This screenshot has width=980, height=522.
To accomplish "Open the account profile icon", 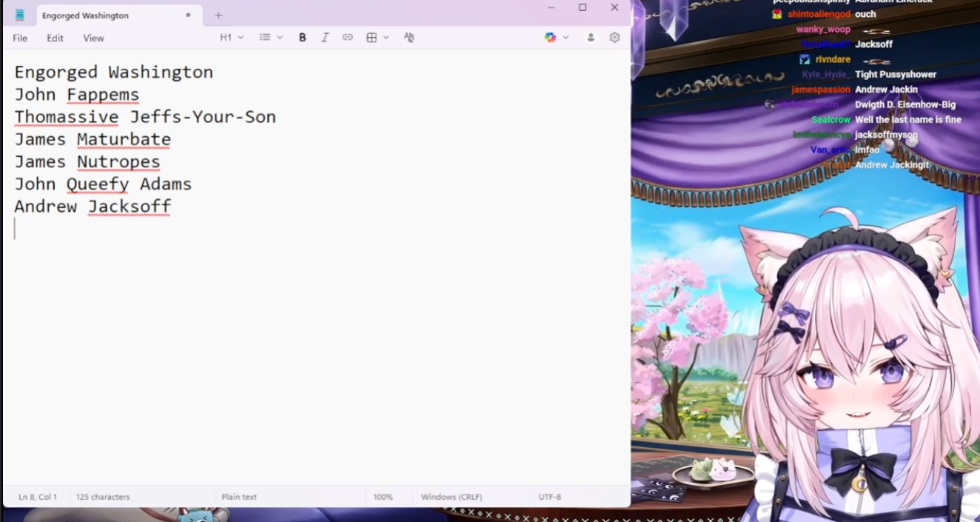I will tap(591, 38).
